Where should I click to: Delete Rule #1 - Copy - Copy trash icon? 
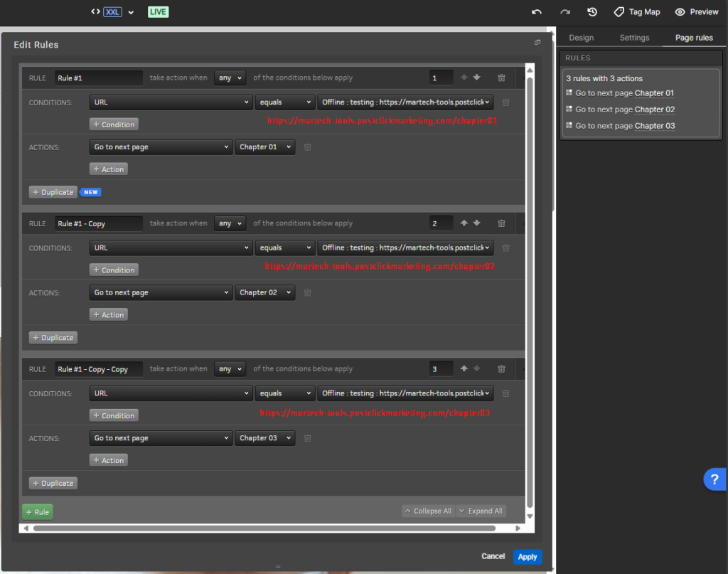pyautogui.click(x=501, y=368)
